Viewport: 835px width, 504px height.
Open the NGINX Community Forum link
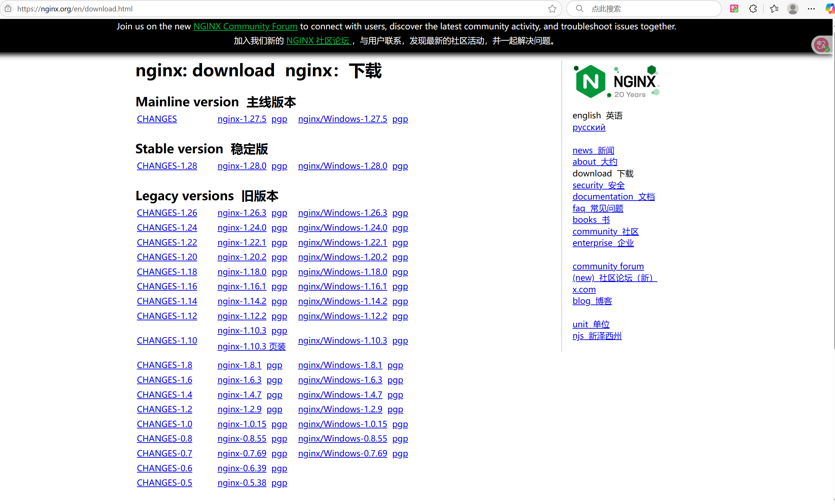click(245, 26)
